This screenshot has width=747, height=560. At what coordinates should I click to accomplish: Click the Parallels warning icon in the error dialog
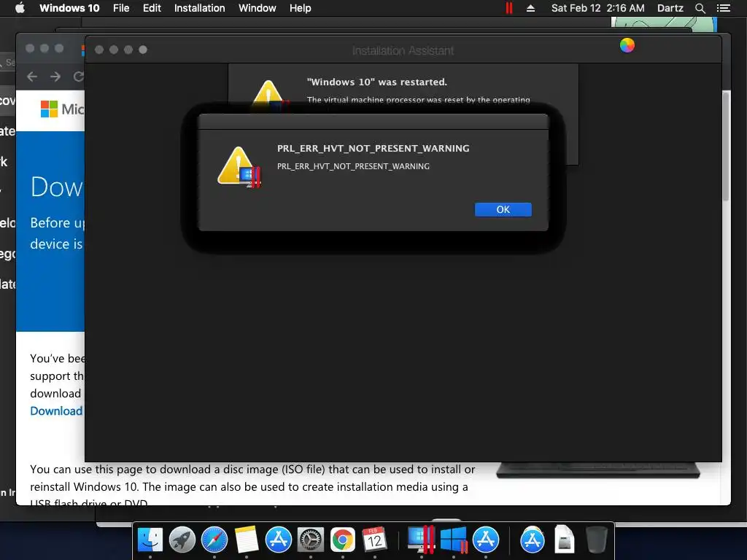239,167
